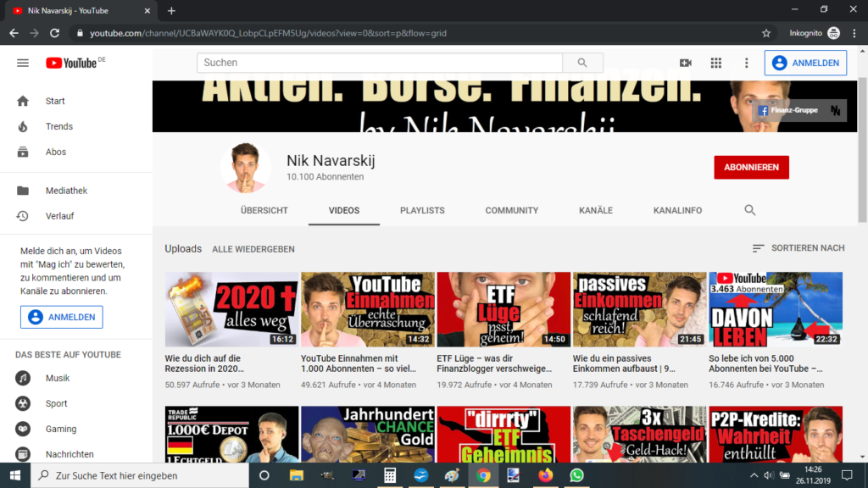Close the Nik Navarskij YouTube tab
Screen dimensions: 868x488
click(147, 10)
